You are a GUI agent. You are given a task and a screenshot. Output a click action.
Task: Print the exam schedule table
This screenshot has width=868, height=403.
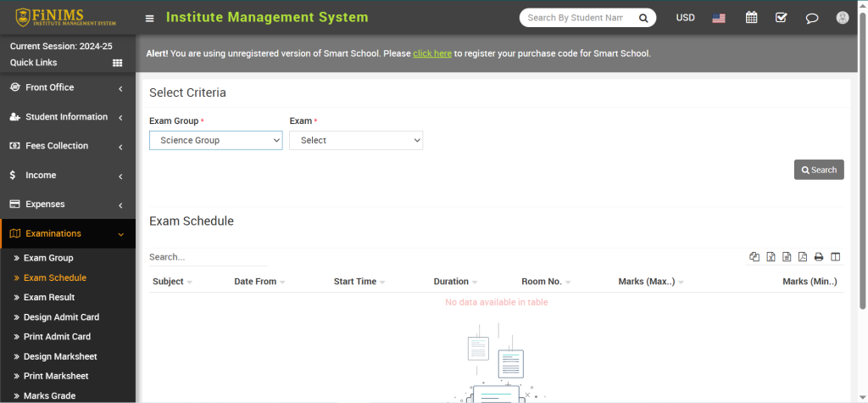(819, 257)
